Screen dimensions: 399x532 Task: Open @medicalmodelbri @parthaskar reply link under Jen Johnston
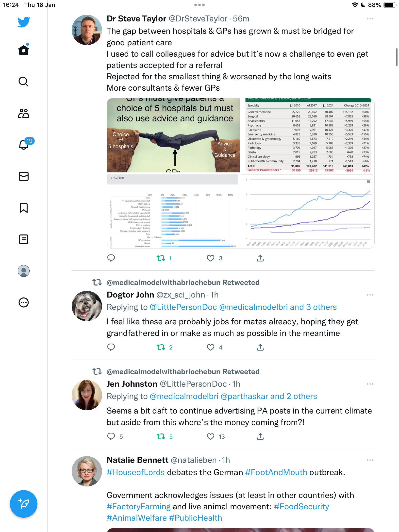233,396
